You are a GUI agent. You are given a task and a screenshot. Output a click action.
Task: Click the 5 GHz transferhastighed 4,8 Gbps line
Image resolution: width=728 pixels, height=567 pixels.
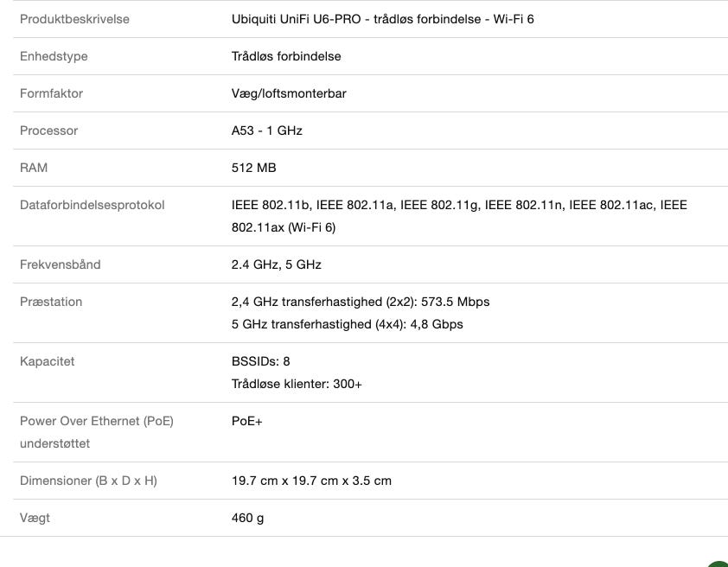click(347, 324)
